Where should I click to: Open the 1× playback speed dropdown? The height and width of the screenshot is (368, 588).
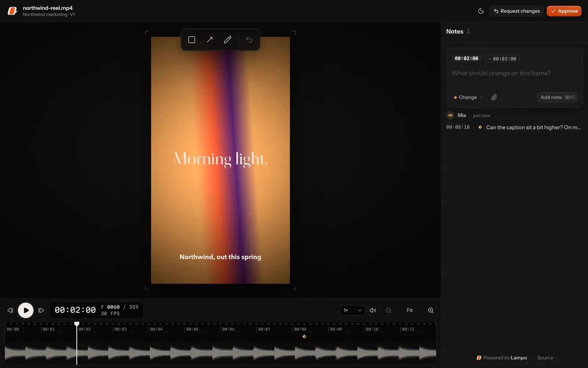[x=352, y=310]
